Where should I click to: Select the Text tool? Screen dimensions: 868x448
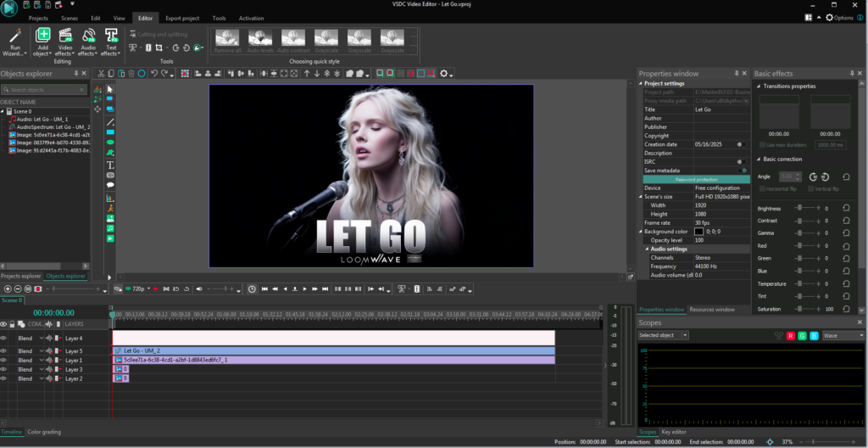(x=109, y=165)
